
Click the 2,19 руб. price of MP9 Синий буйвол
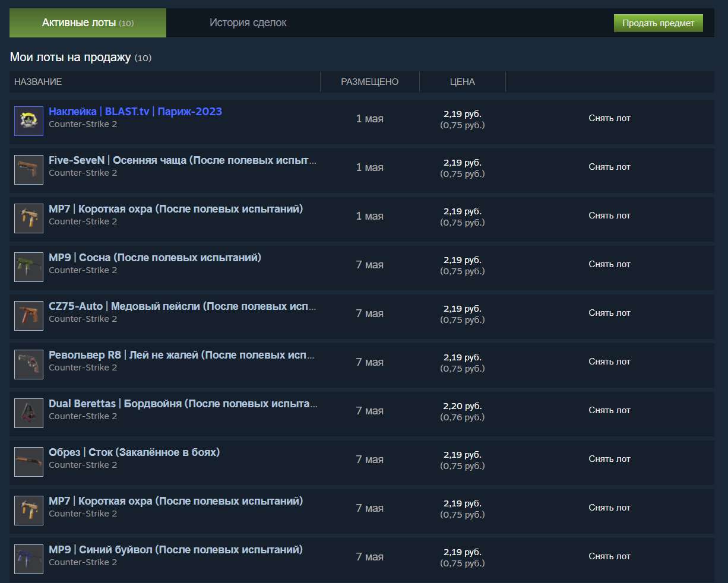pos(463,552)
